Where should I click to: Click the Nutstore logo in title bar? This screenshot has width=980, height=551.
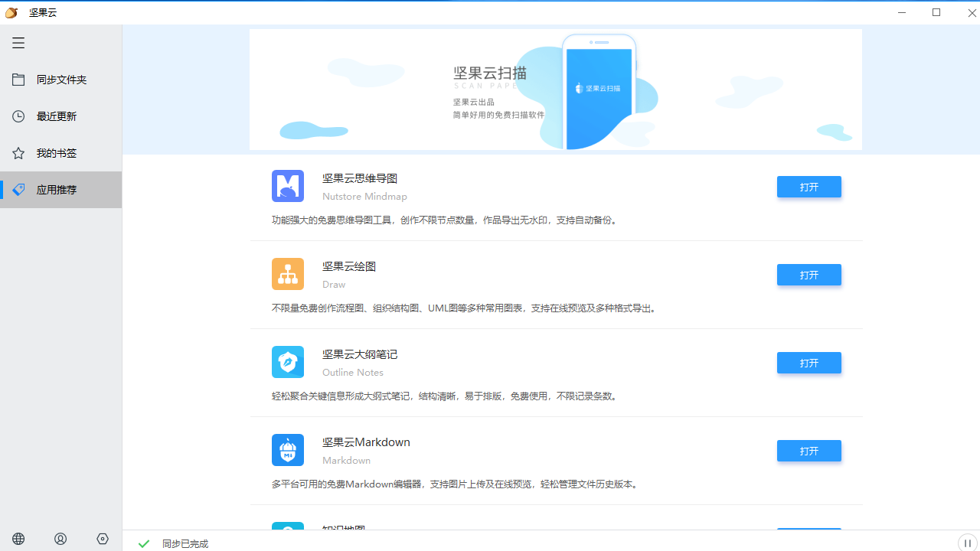[x=11, y=12]
